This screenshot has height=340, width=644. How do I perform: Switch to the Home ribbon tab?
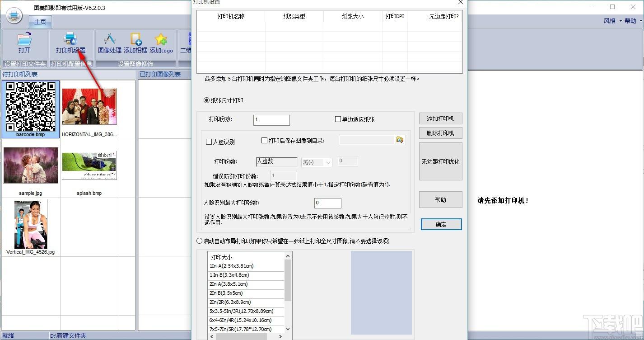point(40,22)
